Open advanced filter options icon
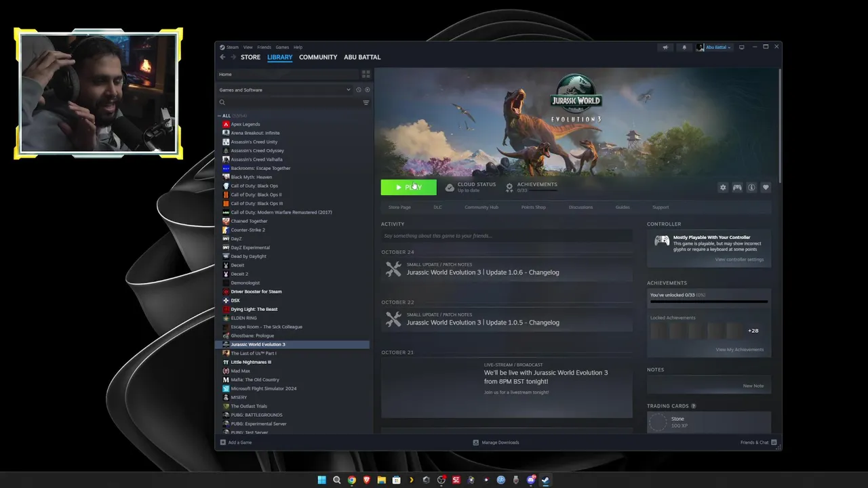The image size is (868, 488). (x=366, y=102)
